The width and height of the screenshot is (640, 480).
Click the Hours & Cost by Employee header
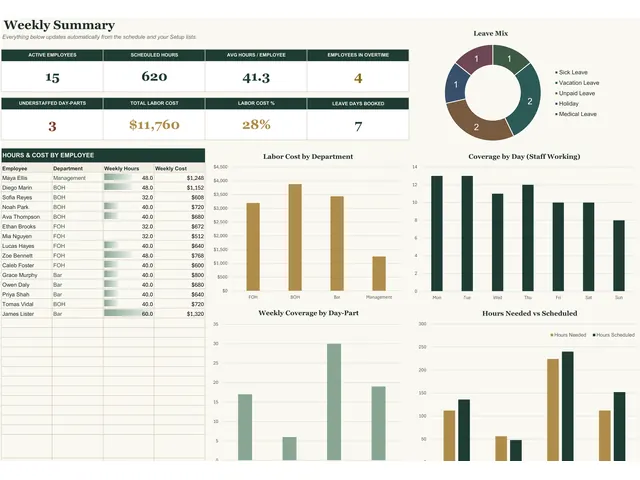(x=103, y=155)
